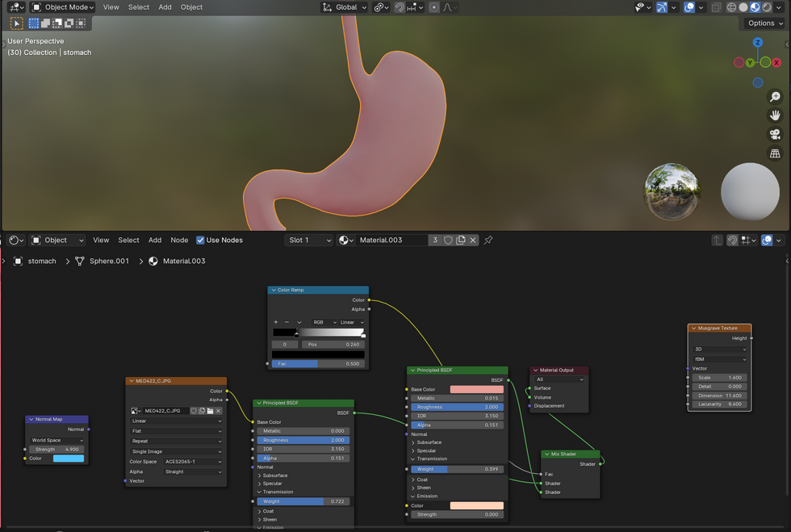Screen dimensions: 791x532
Task: Click the pink Base Color swatch
Action: pos(477,389)
